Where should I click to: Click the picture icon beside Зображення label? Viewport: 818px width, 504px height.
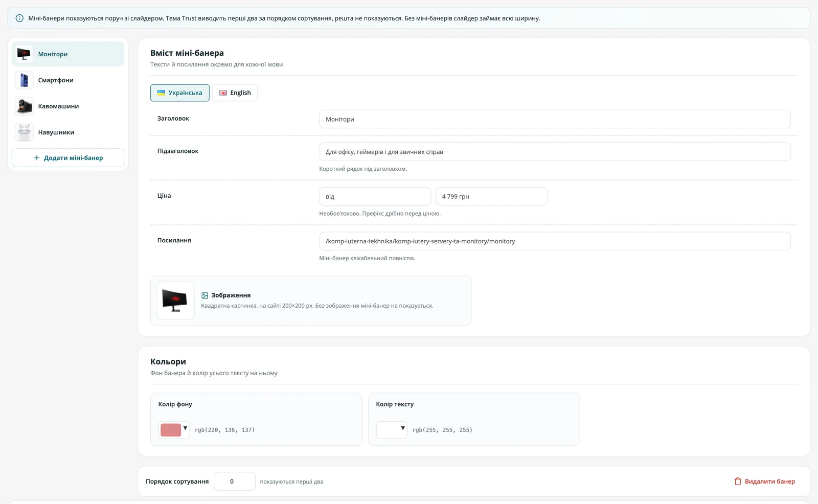click(x=205, y=295)
